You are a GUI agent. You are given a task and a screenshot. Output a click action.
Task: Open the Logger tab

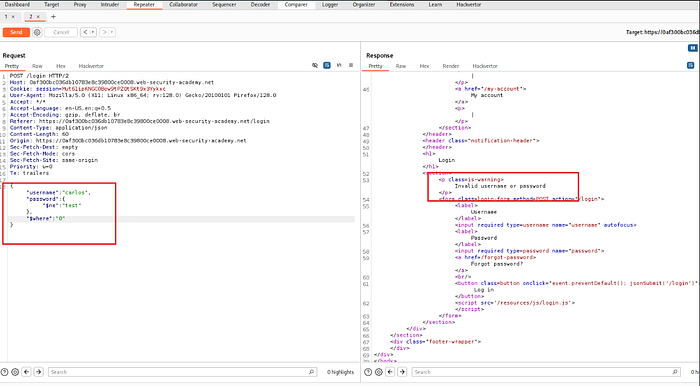point(330,4)
